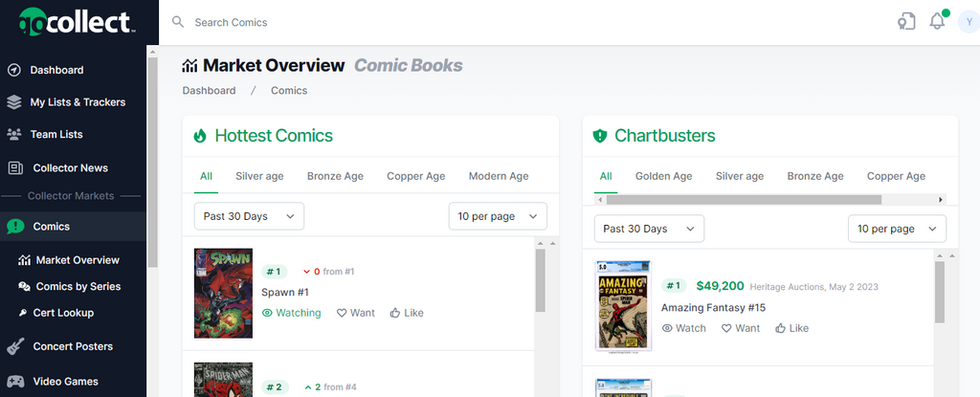
Task: Click the Hottest Comics flame icon
Action: (200, 136)
